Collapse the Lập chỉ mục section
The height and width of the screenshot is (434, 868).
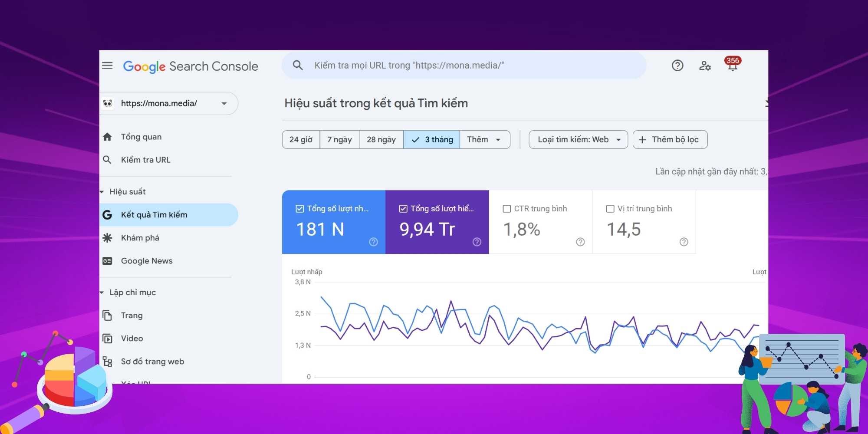click(102, 293)
